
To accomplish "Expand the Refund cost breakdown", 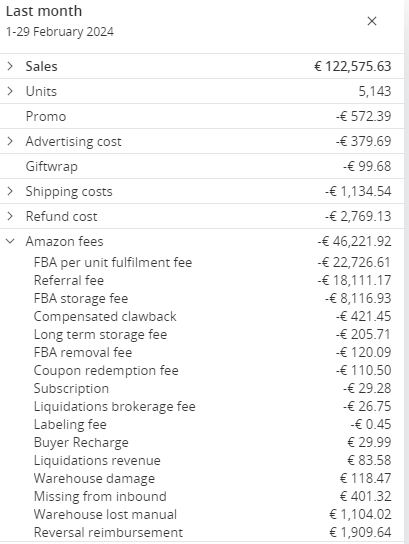I will coord(10,216).
